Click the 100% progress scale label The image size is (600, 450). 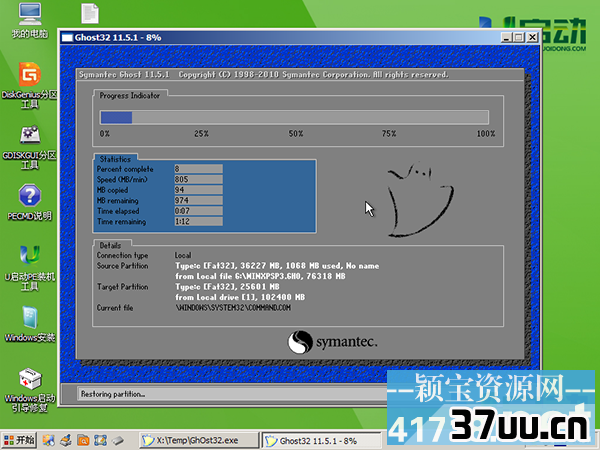point(486,134)
